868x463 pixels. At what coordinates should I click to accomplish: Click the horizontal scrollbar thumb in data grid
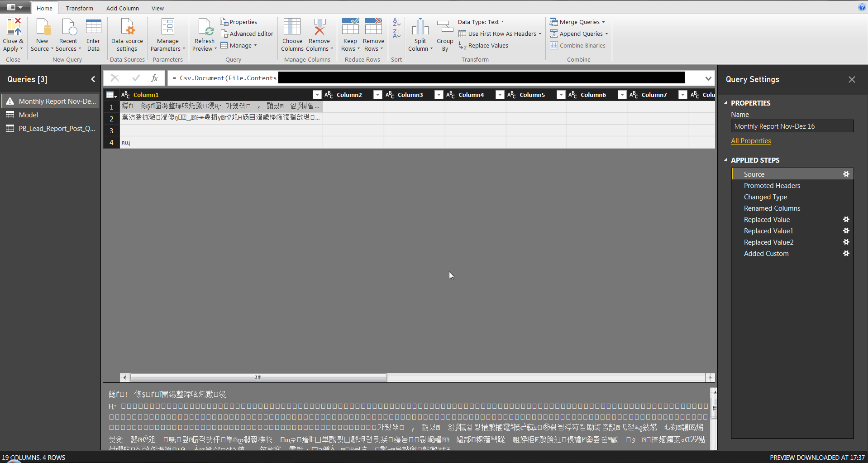coord(258,377)
